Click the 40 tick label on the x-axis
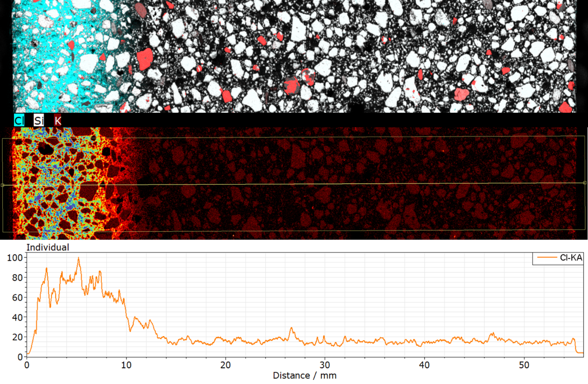The height and width of the screenshot is (384, 588). click(424, 364)
